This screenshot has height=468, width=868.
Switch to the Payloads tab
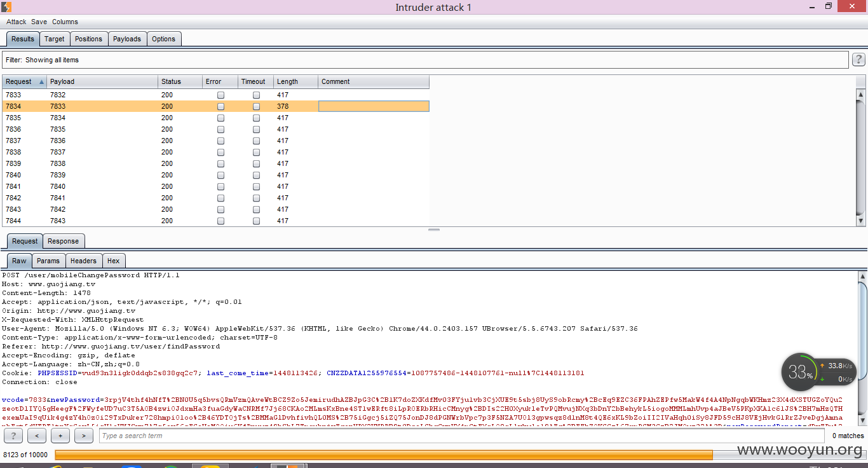127,39
